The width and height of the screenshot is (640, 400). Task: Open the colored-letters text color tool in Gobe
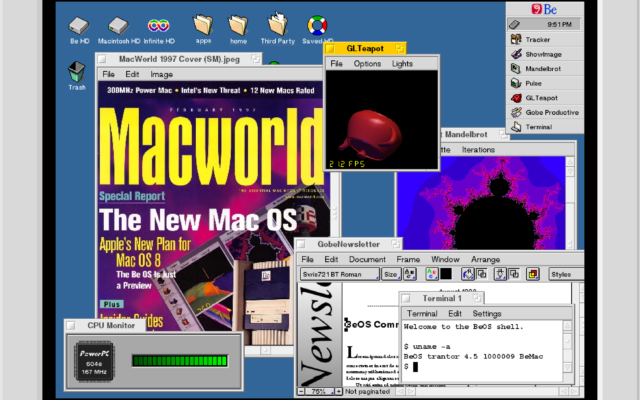(x=432, y=274)
